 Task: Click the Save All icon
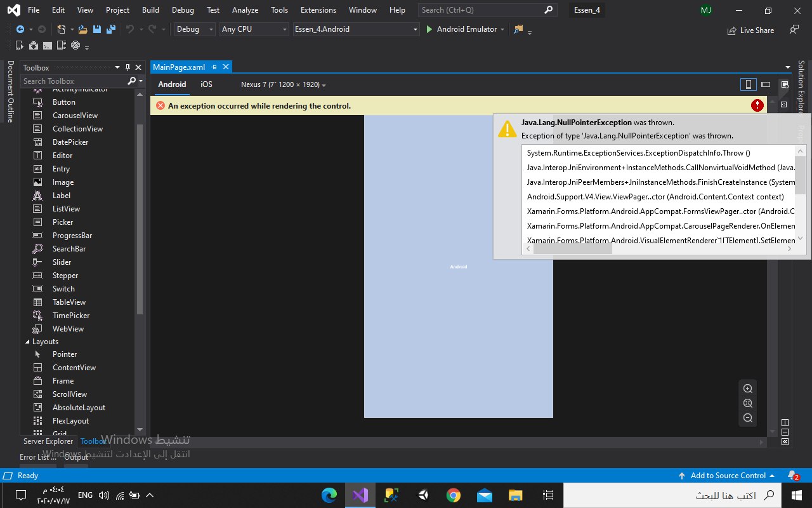click(x=111, y=29)
